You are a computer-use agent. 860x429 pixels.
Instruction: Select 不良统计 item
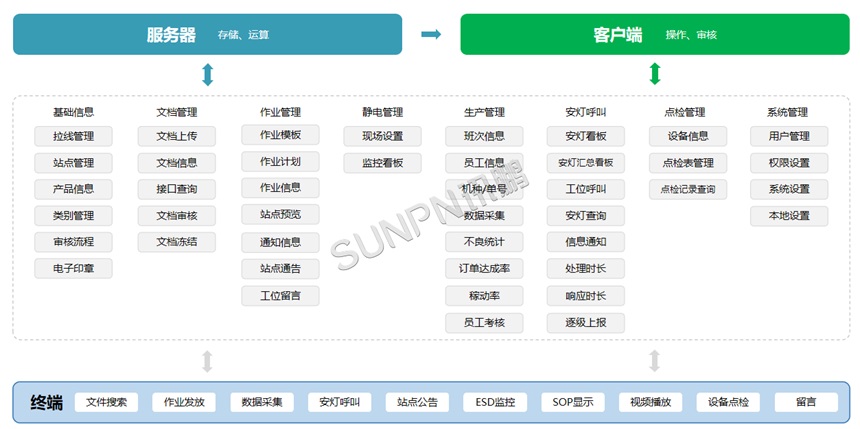[x=484, y=242]
